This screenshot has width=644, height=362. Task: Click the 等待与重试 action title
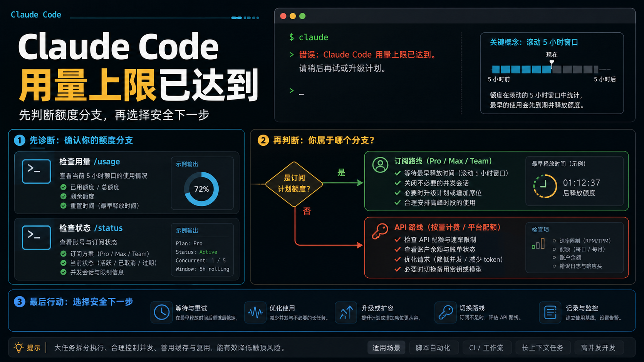[191, 308]
